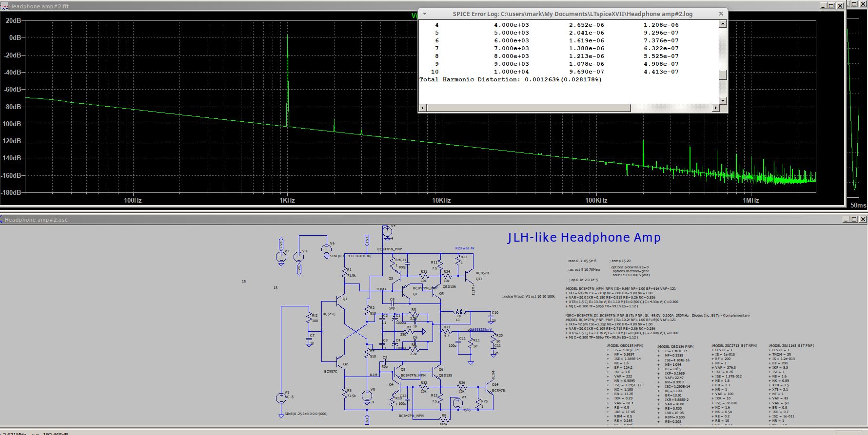Image resolution: width=868 pixels, height=435 pixels.
Task: Close the Headphone amp#2.asc schematic window
Action: coord(863,219)
